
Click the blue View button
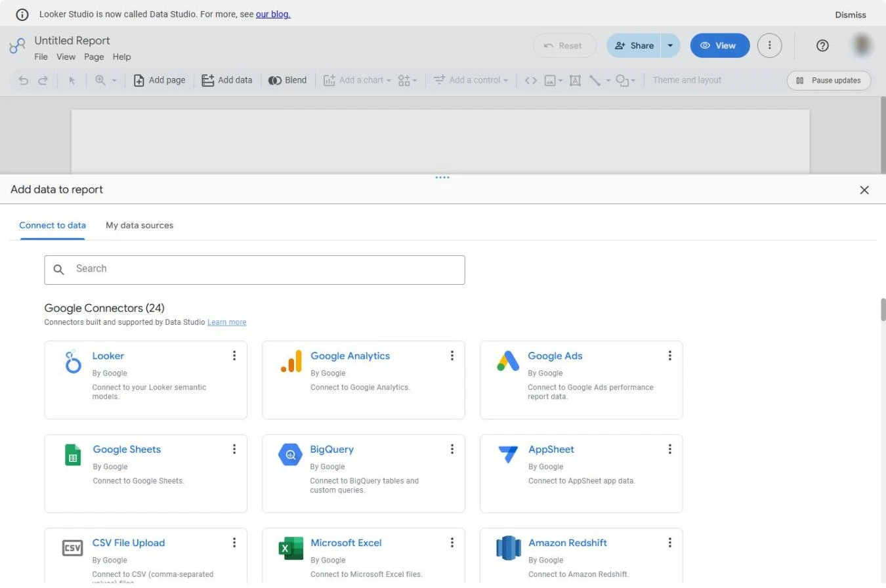point(720,45)
